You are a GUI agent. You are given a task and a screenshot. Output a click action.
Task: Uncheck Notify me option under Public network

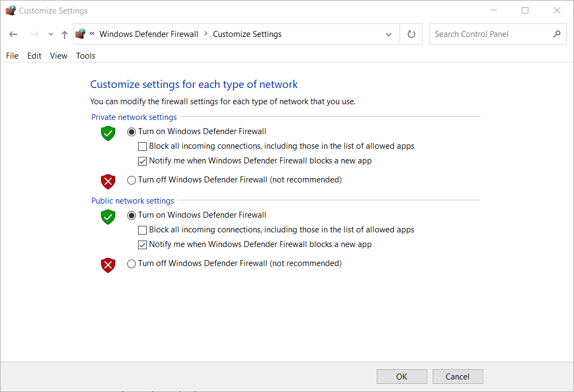[x=142, y=245]
